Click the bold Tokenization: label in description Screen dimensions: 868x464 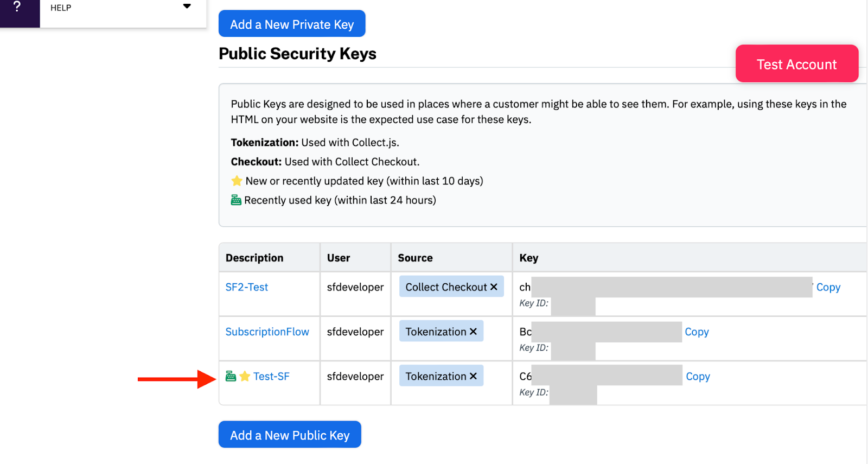265,143
